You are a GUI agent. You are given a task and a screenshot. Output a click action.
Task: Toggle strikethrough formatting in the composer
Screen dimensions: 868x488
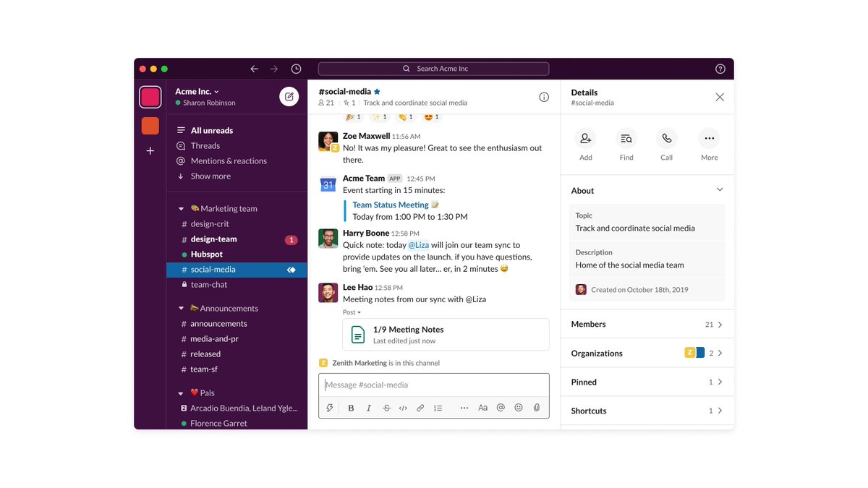[386, 407]
